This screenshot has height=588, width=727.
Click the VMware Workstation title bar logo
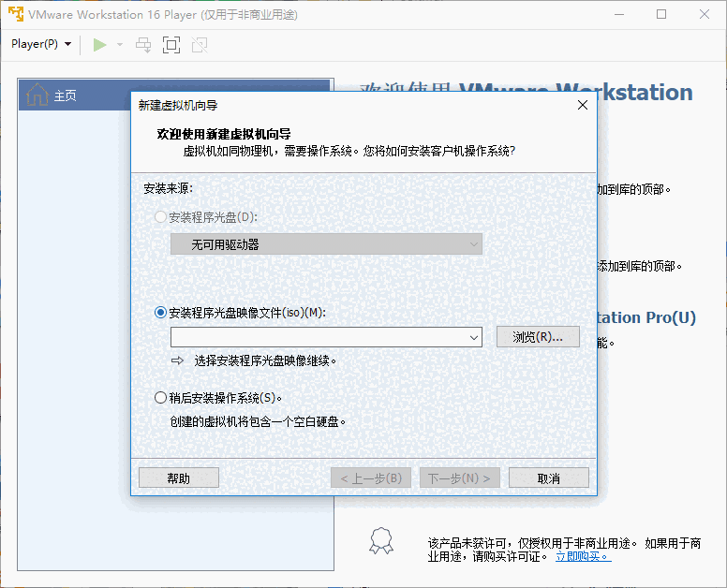[x=16, y=14]
